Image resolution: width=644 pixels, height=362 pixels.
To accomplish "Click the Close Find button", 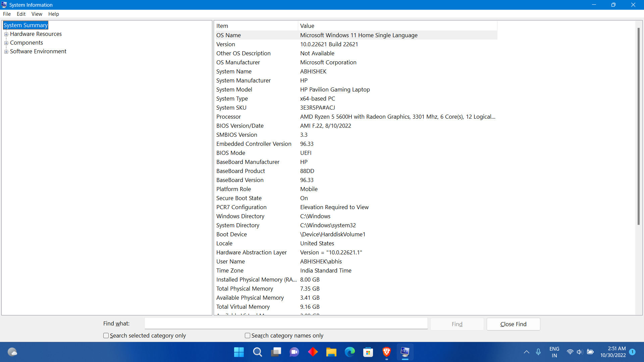I will point(513,324).
